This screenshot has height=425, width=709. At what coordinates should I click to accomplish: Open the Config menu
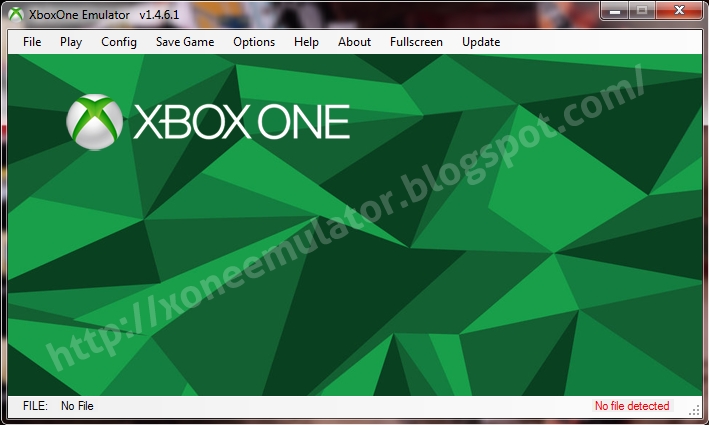[119, 42]
